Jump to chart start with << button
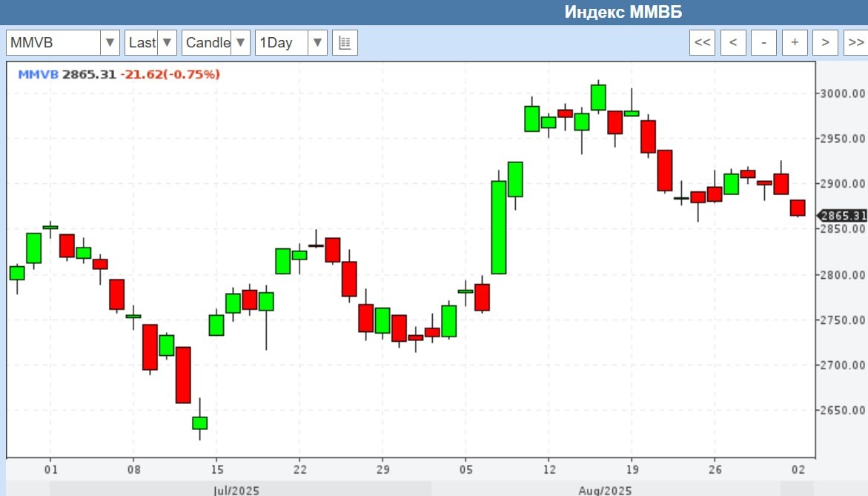This screenshot has height=496, width=868. [703, 42]
